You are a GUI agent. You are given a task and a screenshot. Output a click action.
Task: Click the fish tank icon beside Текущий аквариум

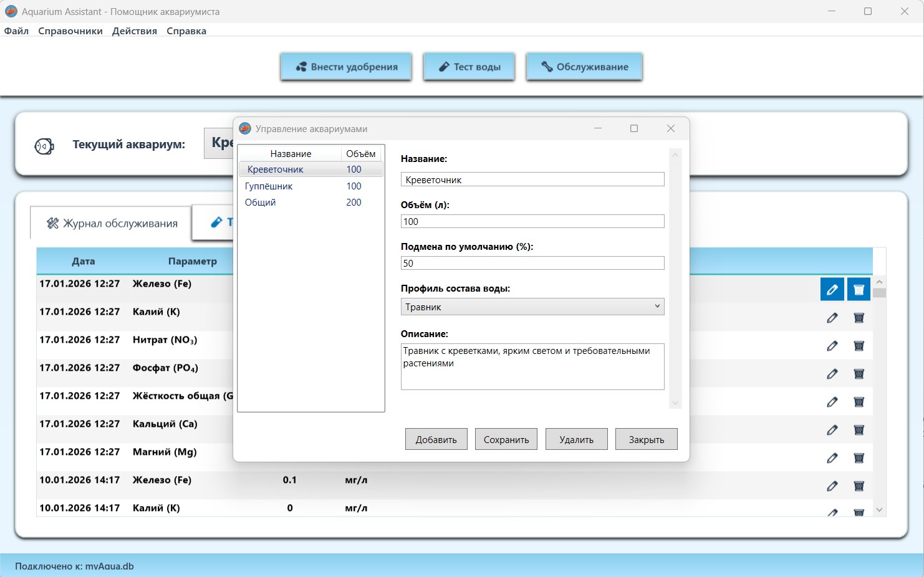coord(44,146)
